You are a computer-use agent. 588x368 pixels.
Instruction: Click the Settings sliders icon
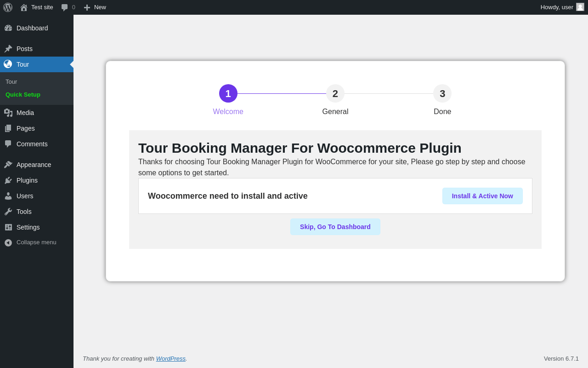click(8, 227)
